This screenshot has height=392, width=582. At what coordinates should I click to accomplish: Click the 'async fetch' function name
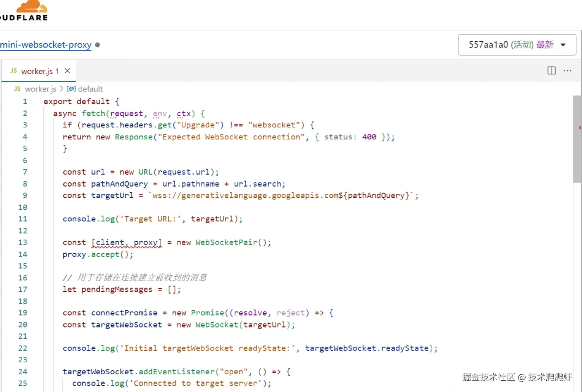click(94, 113)
